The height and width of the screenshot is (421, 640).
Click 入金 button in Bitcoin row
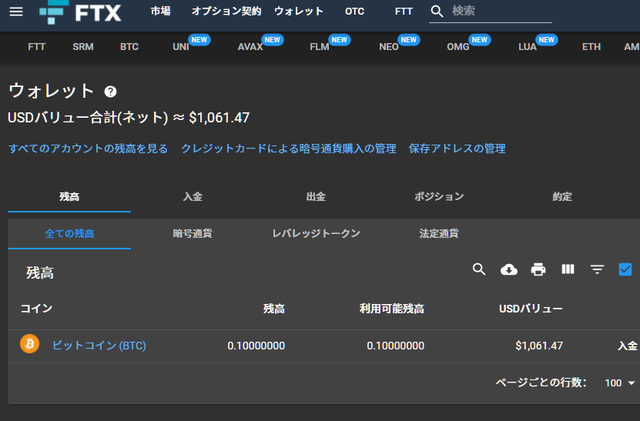627,346
